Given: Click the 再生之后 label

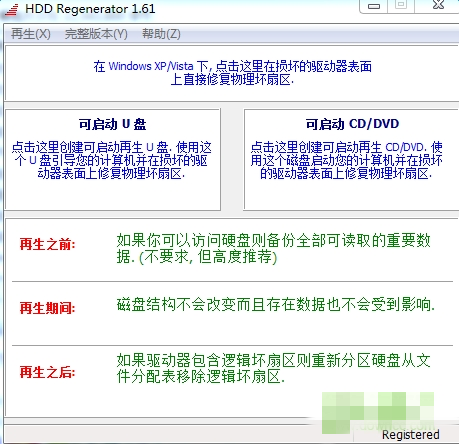Looking at the screenshot, I should click(x=47, y=372).
